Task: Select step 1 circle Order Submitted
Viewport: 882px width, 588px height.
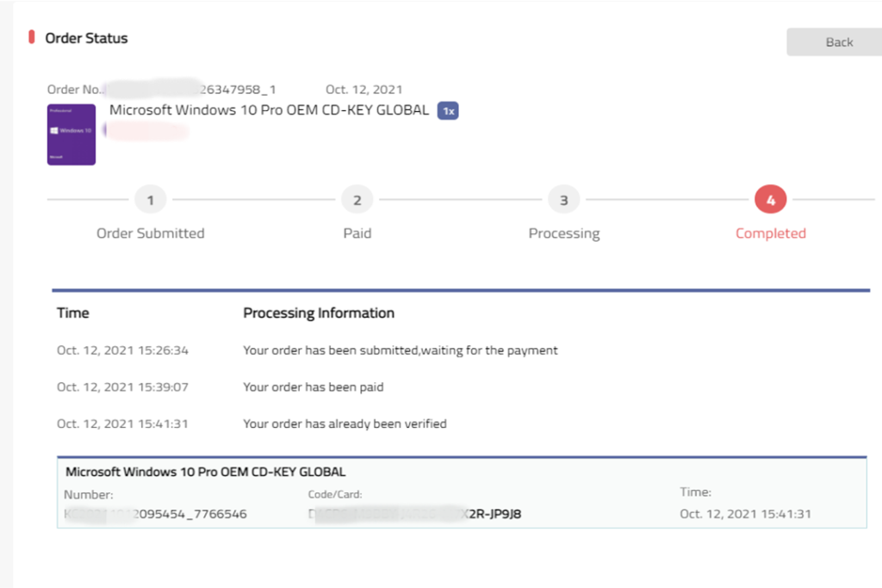Action: point(150,200)
